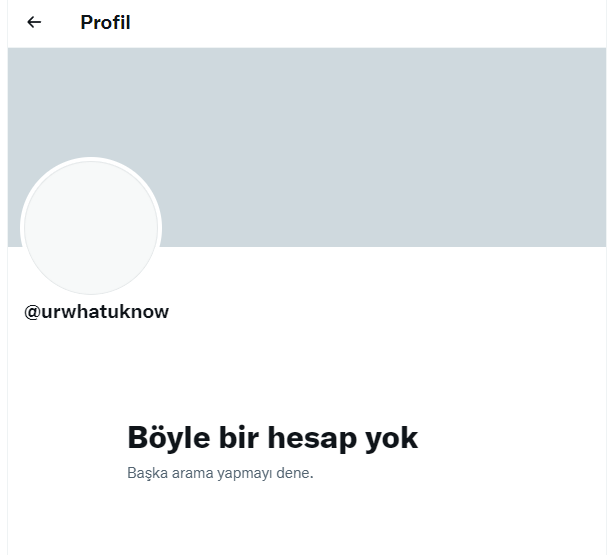The height and width of the screenshot is (555, 610).
Task: Click the word "yok" in the heading
Action: [x=391, y=439]
